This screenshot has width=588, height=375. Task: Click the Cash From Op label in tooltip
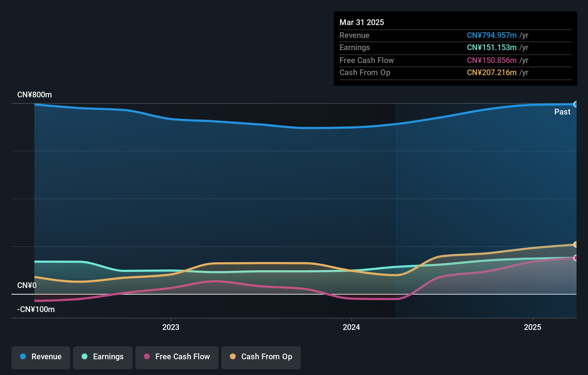point(365,73)
